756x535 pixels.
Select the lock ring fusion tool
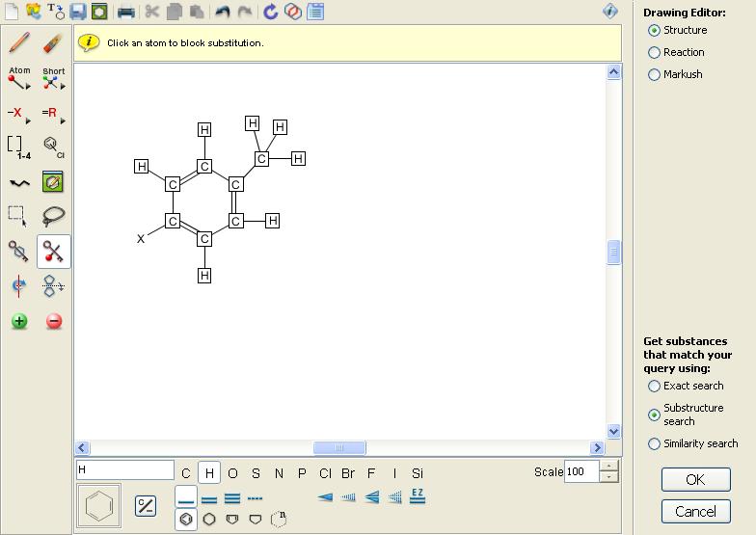(18, 251)
